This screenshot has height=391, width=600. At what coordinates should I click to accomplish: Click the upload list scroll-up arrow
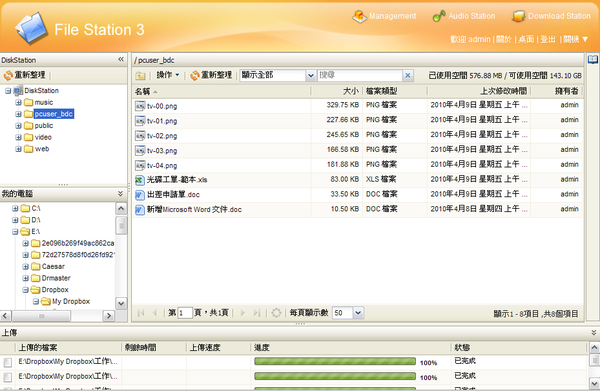pos(594,348)
